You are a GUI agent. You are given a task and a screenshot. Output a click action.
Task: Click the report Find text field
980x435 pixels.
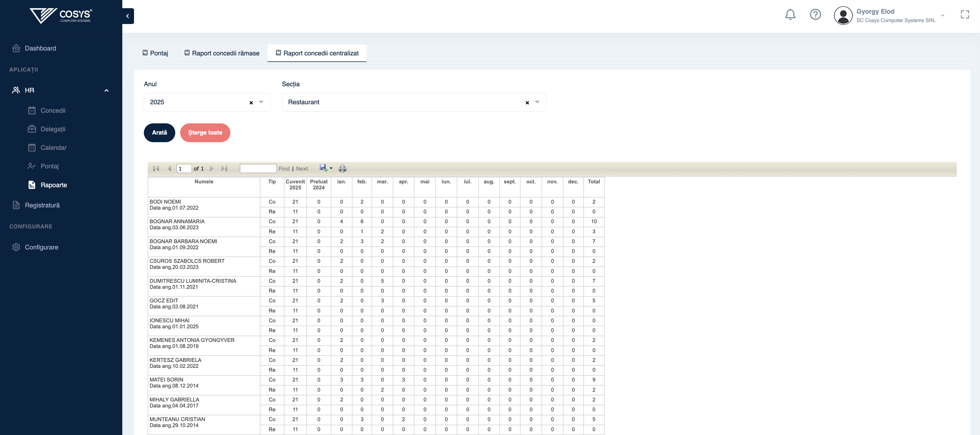pos(258,168)
